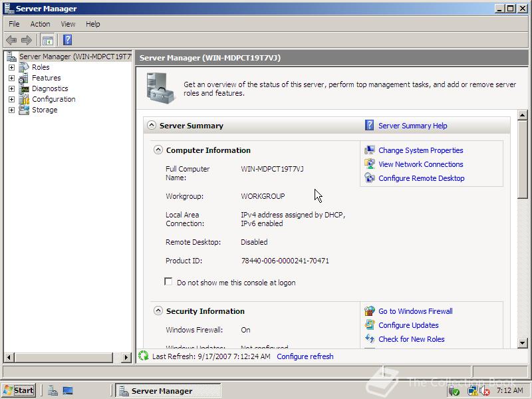Click the Check for New Roles link
Image resolution: width=532 pixels, height=399 pixels.
pyautogui.click(x=411, y=339)
